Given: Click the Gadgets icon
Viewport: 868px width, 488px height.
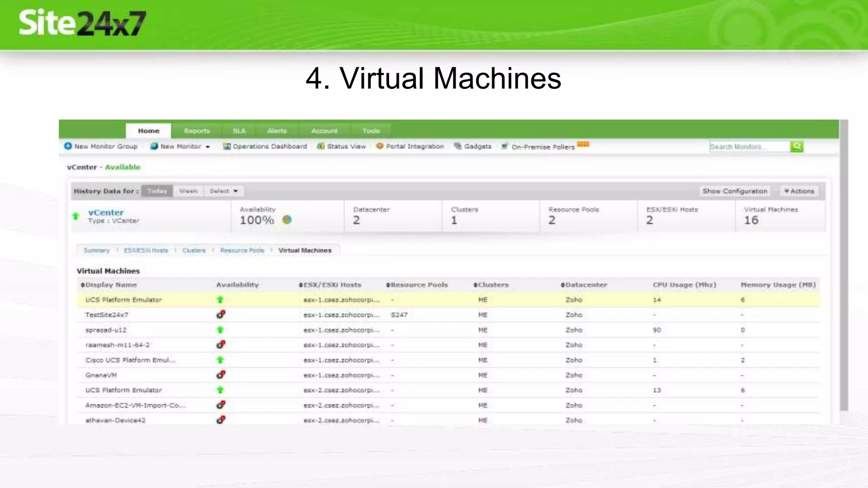Looking at the screenshot, I should (458, 146).
